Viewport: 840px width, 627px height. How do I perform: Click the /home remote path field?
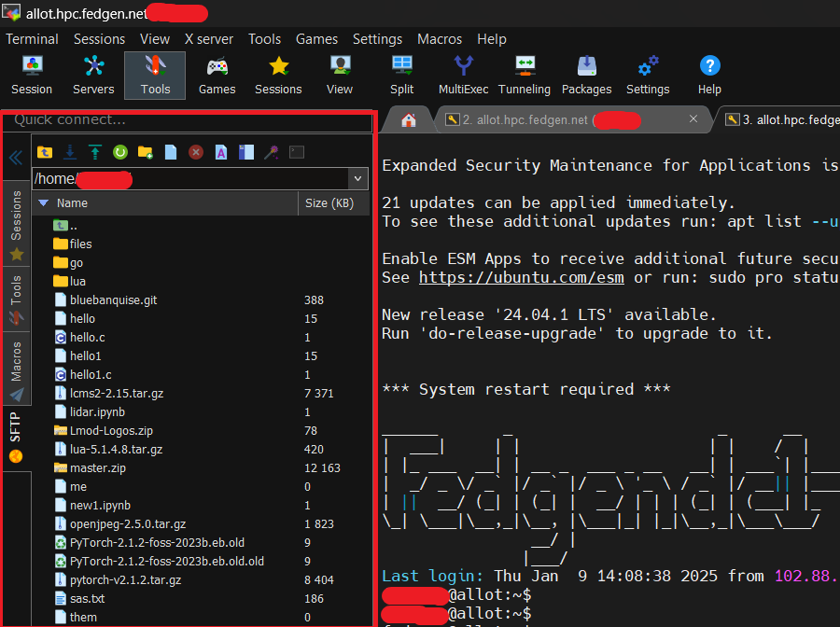(x=190, y=178)
